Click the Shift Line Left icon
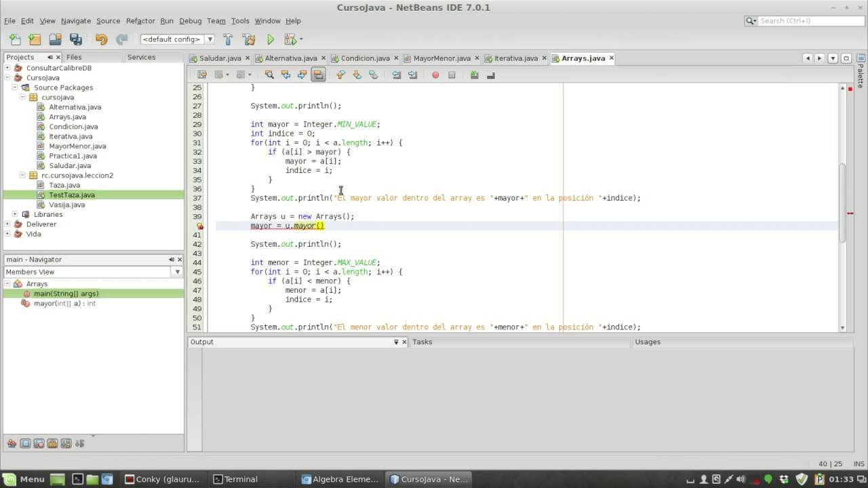Viewport: 868px width, 488px height. (396, 75)
